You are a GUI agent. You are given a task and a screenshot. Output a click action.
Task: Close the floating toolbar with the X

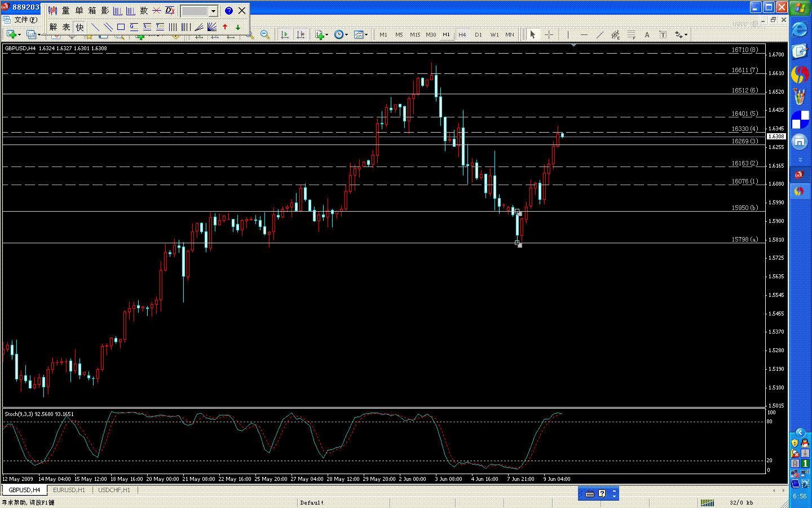[x=242, y=11]
